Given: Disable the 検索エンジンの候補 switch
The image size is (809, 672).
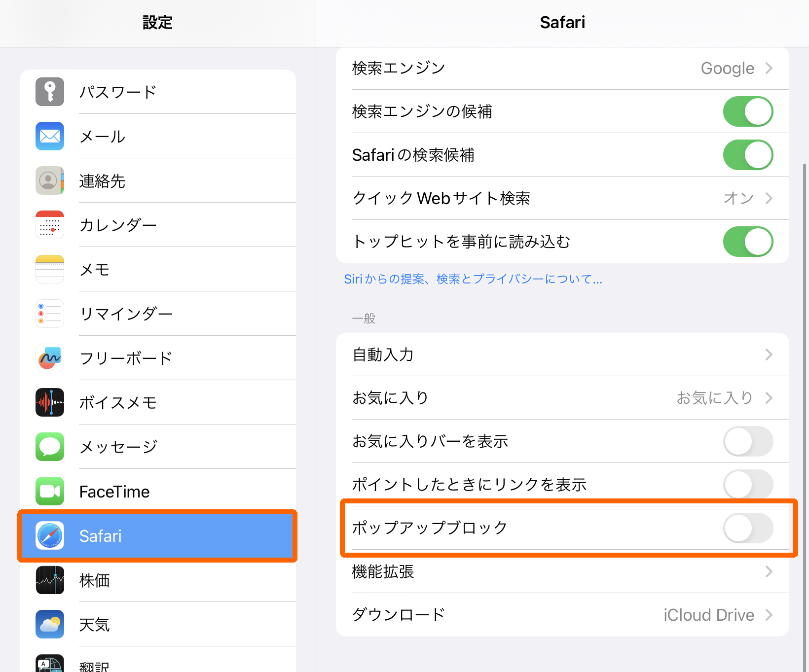Looking at the screenshot, I should [747, 111].
